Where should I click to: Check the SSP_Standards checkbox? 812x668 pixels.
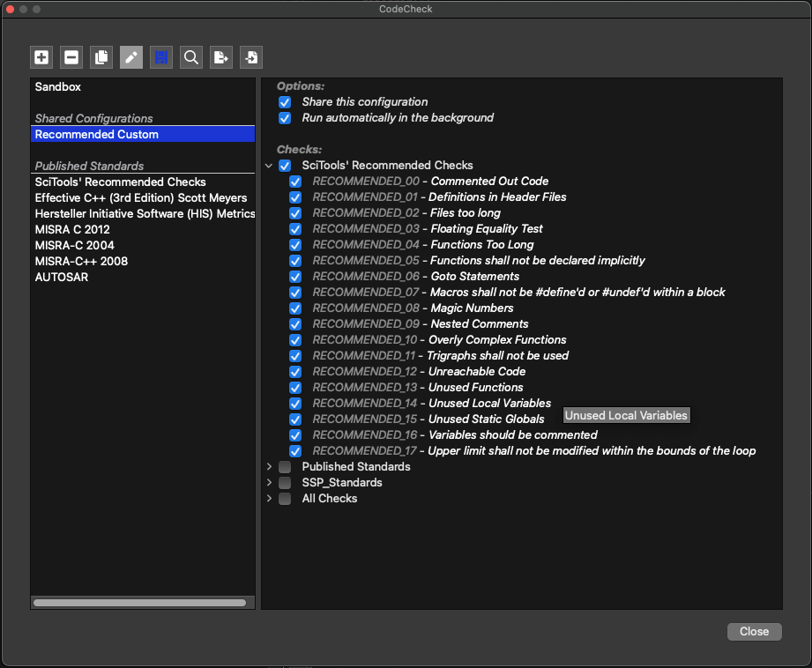285,483
